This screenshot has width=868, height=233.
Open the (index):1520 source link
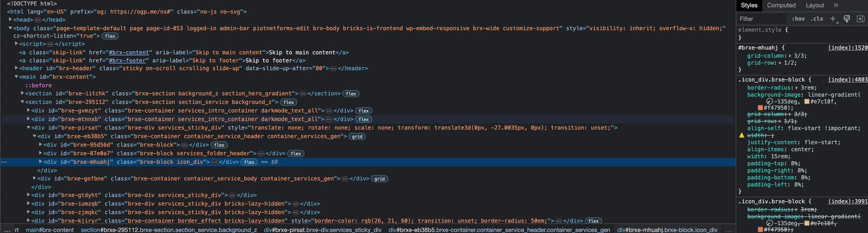tap(848, 48)
